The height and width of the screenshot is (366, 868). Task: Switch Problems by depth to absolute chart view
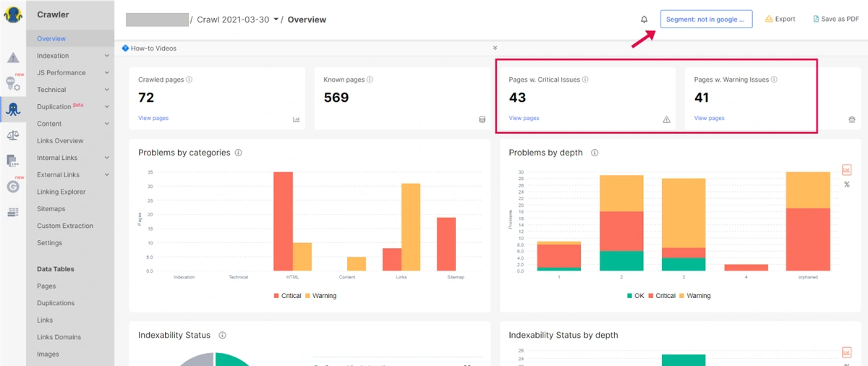846,170
